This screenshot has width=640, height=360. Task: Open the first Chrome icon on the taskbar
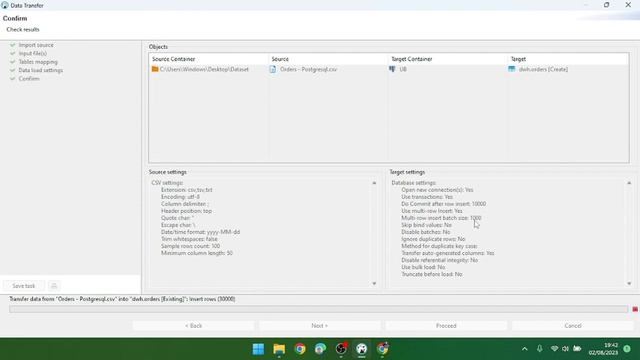300,349
